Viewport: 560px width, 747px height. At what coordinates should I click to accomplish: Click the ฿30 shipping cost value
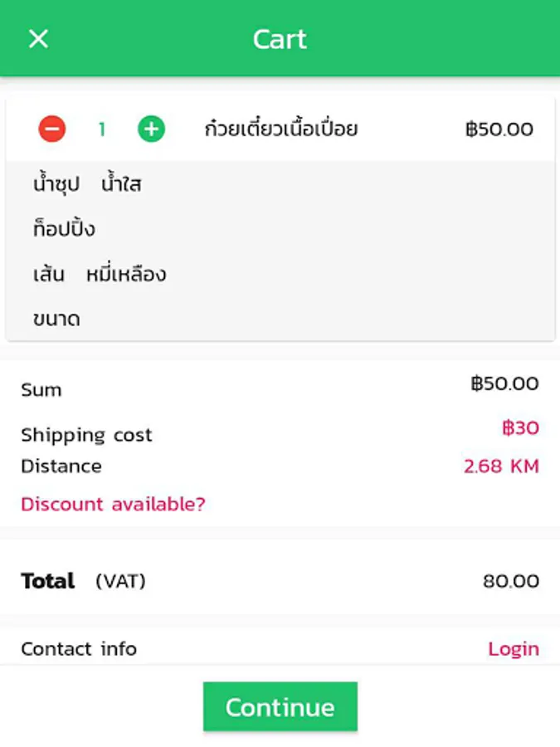tap(520, 427)
